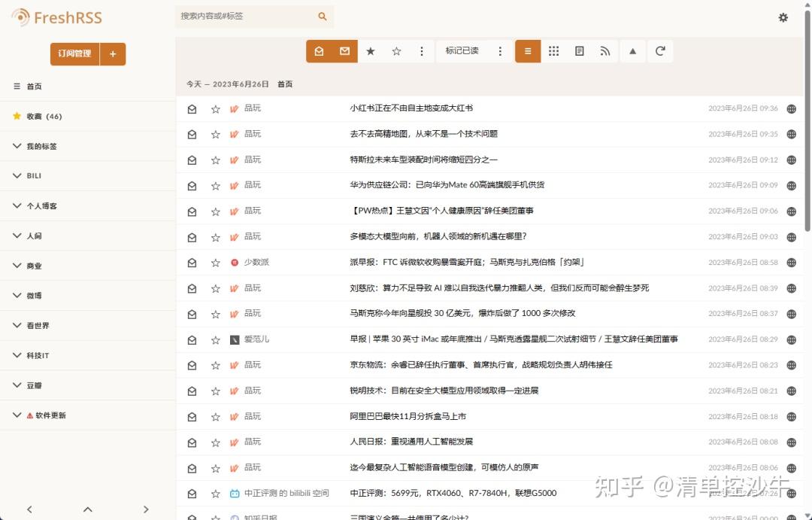Image resolution: width=812 pixels, height=520 pixels.
Task: Open the settings gear icon
Action: click(783, 17)
